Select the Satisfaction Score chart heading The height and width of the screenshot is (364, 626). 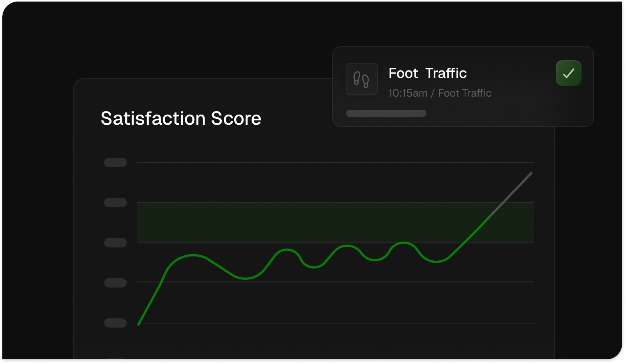[181, 118]
